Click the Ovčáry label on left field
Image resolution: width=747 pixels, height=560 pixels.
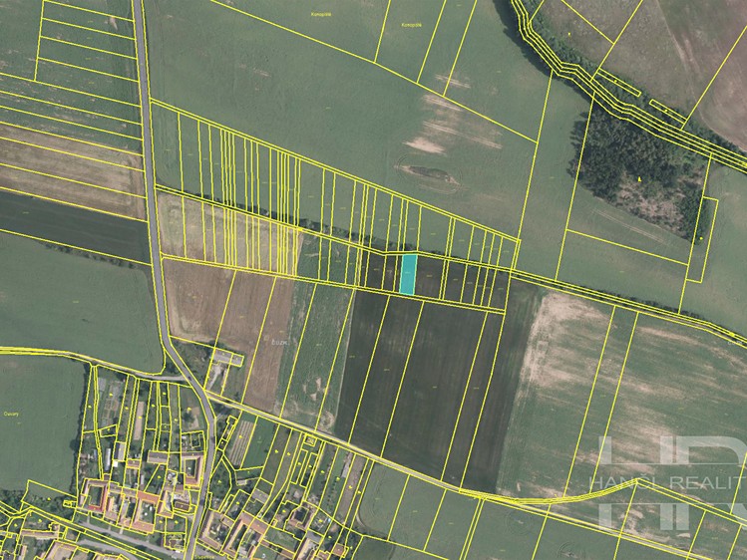pos(11,414)
